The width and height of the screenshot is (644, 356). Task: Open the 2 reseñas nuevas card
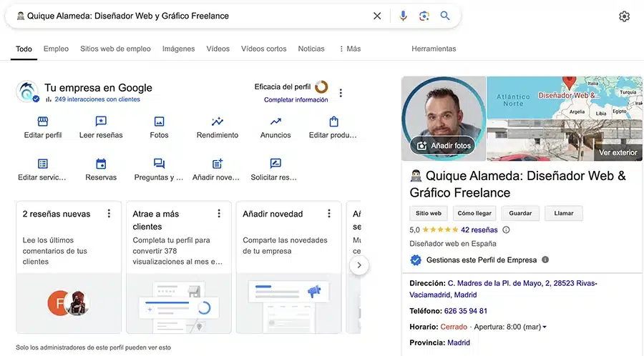69,267
